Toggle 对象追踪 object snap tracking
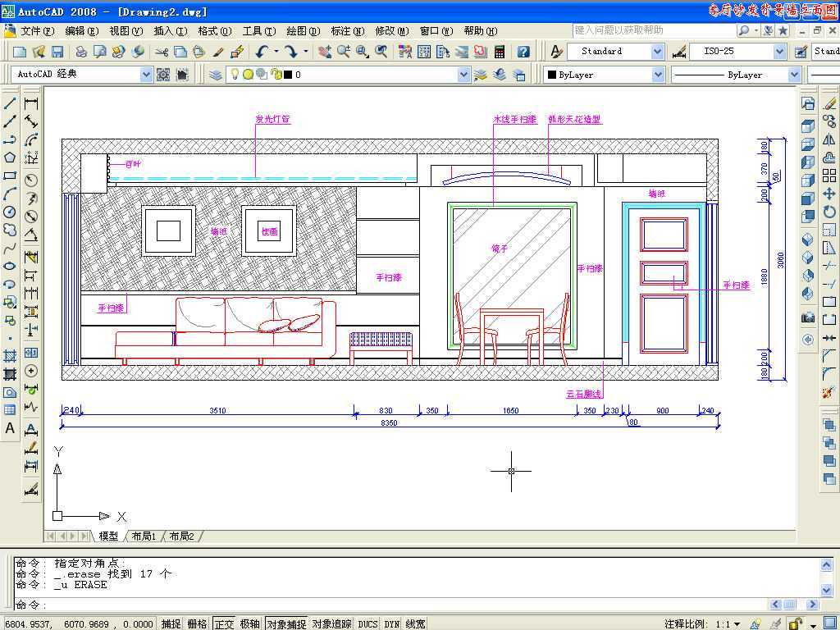 (x=332, y=623)
